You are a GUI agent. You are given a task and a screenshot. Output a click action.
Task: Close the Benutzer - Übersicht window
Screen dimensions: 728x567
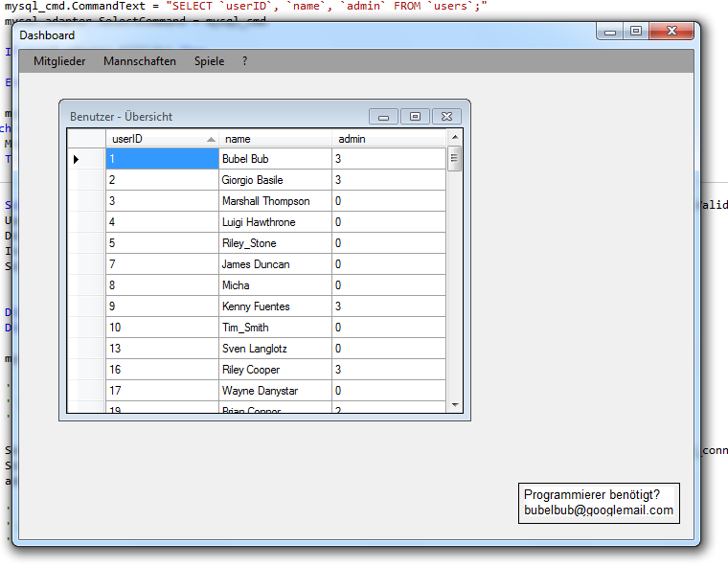click(x=446, y=117)
